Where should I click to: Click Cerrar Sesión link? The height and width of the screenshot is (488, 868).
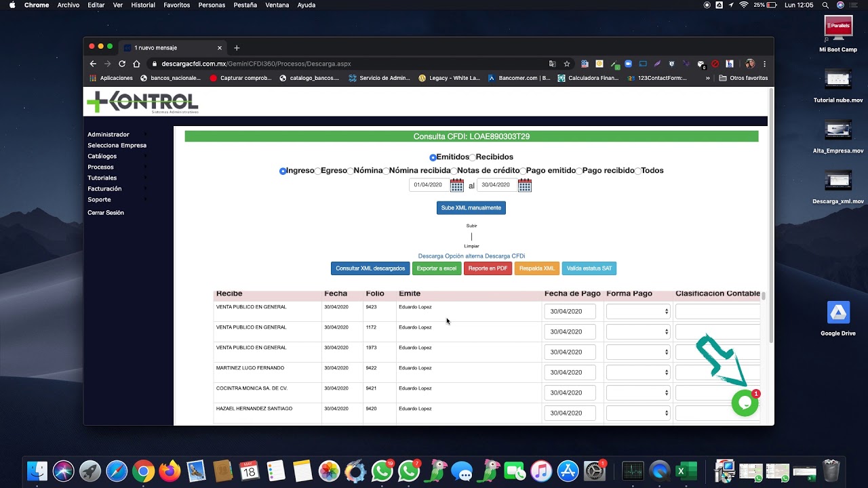tap(106, 213)
